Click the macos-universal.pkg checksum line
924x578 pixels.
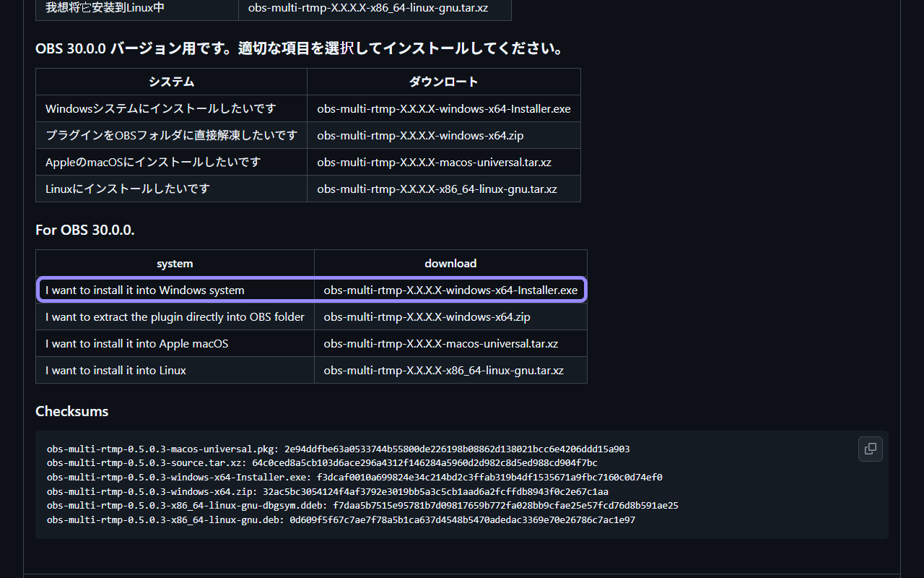coord(338,449)
